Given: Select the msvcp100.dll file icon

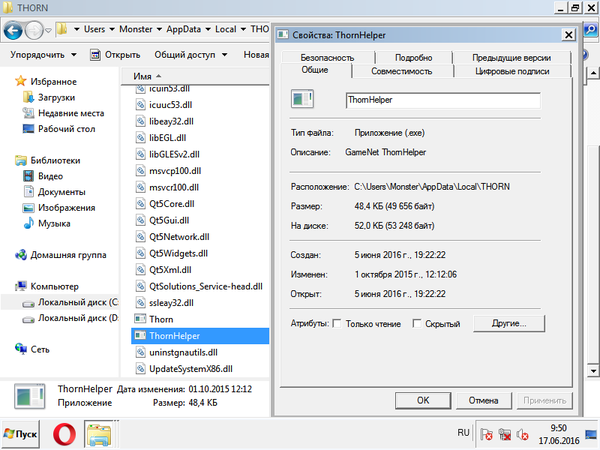Looking at the screenshot, I should click(140, 170).
